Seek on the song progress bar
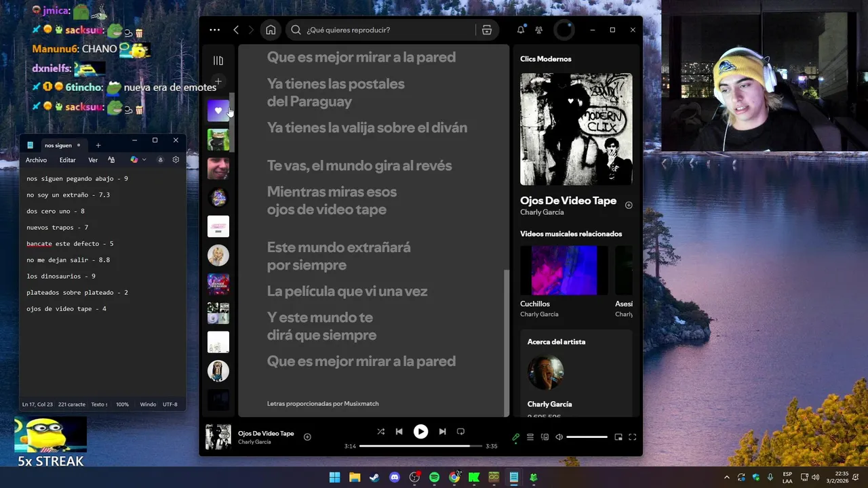Screen dimensions: 868x488 420,446
